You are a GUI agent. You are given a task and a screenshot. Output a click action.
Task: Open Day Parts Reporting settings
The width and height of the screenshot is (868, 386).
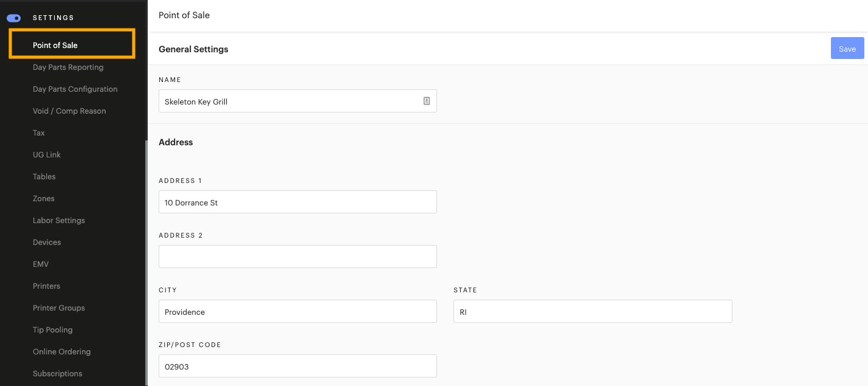pyautogui.click(x=68, y=67)
